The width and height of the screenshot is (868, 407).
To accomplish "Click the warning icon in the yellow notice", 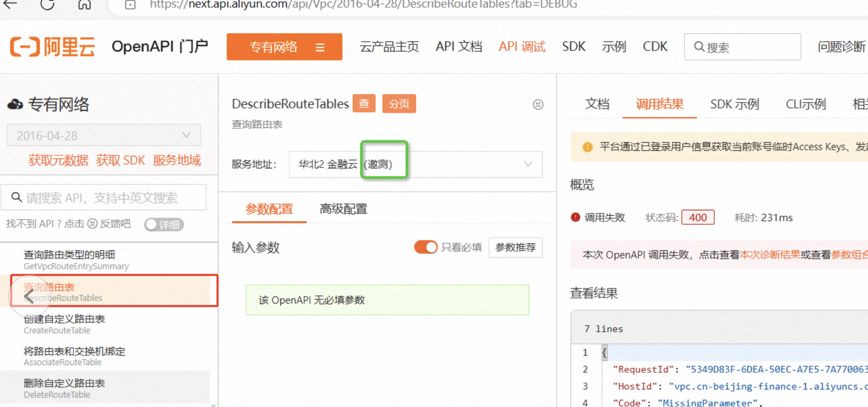I will point(587,147).
